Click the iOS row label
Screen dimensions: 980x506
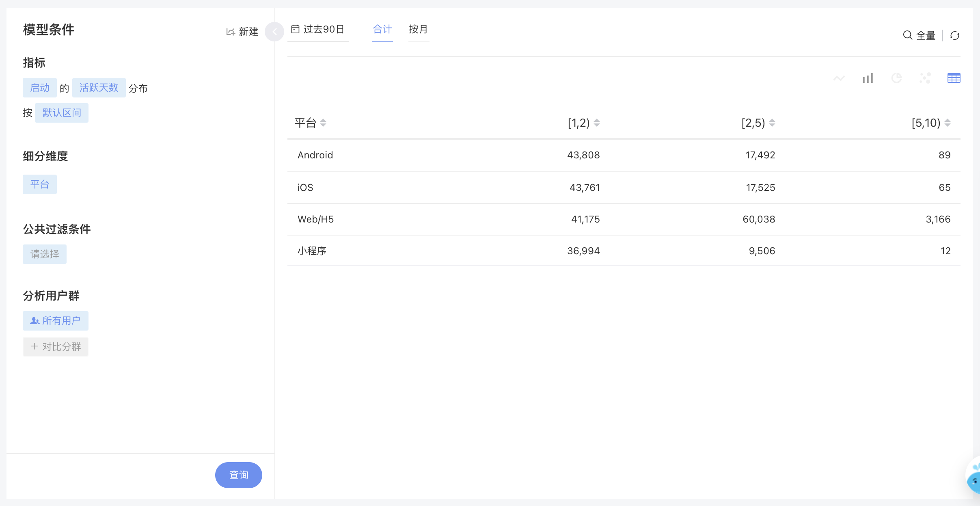tap(305, 188)
